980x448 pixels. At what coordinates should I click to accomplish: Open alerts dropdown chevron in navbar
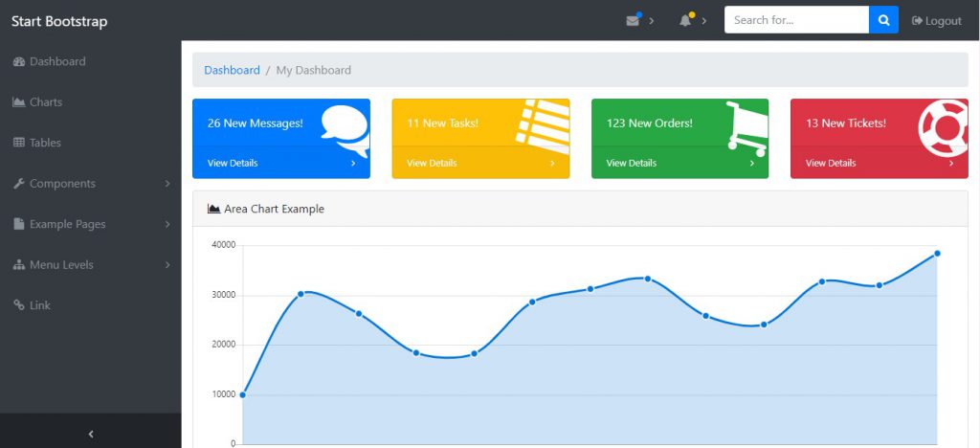coord(703,21)
